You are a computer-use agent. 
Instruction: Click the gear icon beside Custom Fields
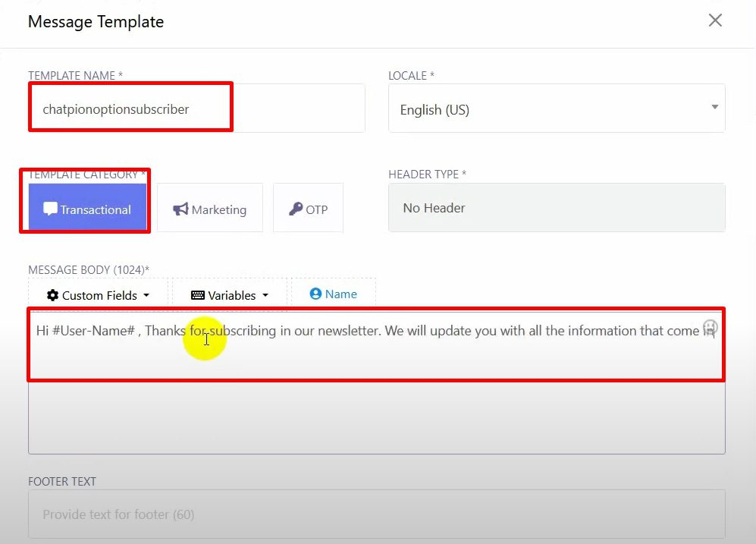(52, 295)
